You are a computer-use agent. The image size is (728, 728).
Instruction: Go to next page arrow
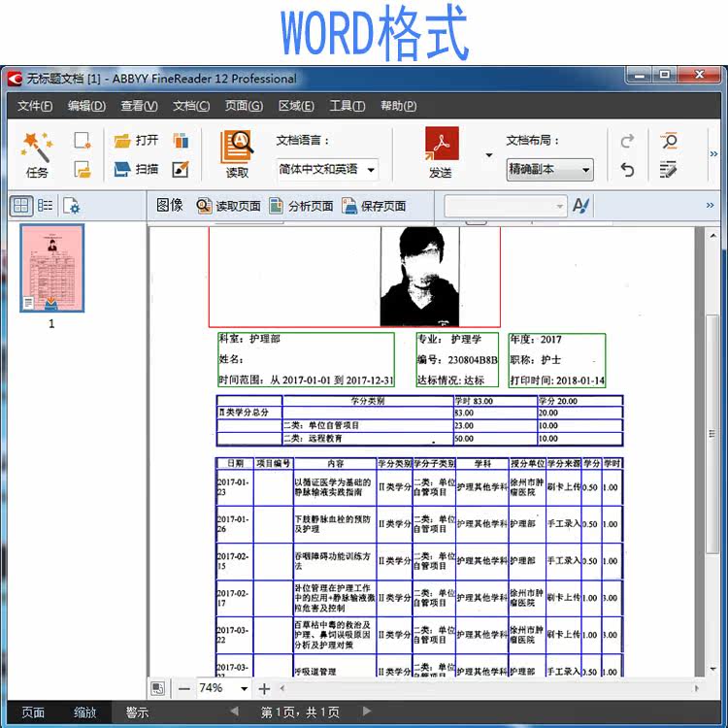(366, 711)
